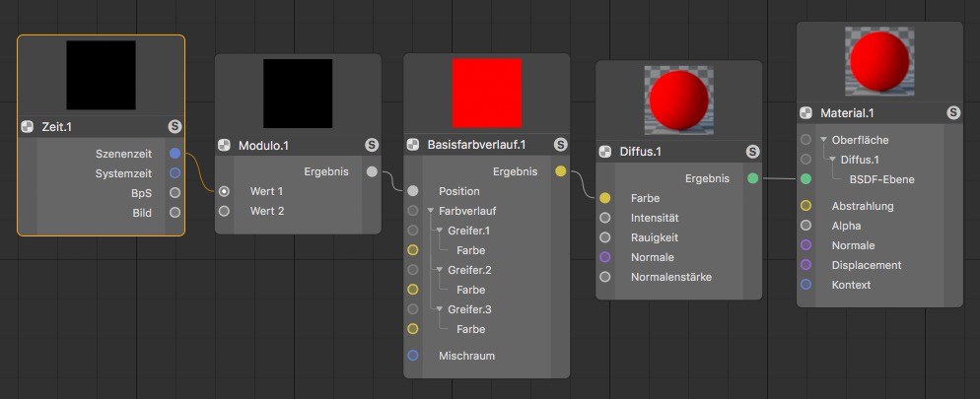This screenshot has height=399, width=980.
Task: Click the BSDF-Ebene label in Material.1
Action: click(x=881, y=179)
